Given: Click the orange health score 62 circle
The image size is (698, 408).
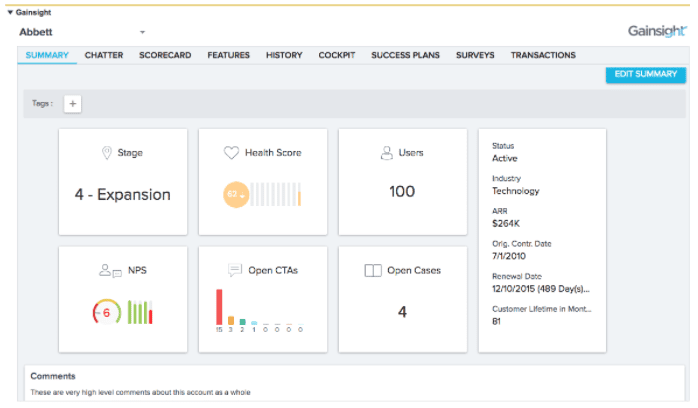Looking at the screenshot, I should pyautogui.click(x=236, y=194).
